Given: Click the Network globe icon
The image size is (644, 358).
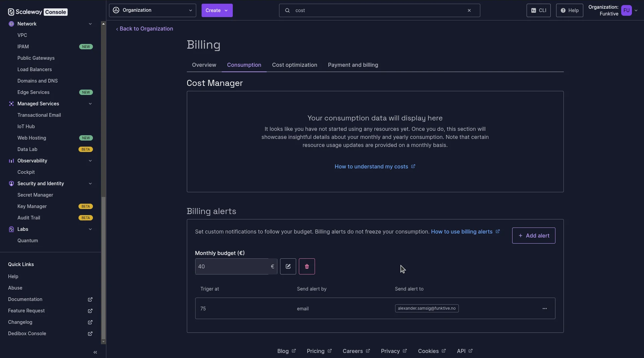Looking at the screenshot, I should coord(11,24).
